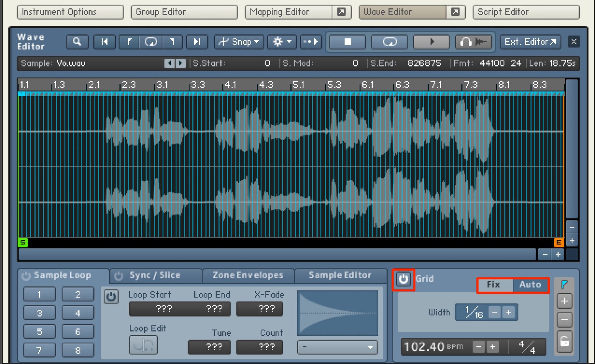Play the sample with play button

(x=432, y=42)
